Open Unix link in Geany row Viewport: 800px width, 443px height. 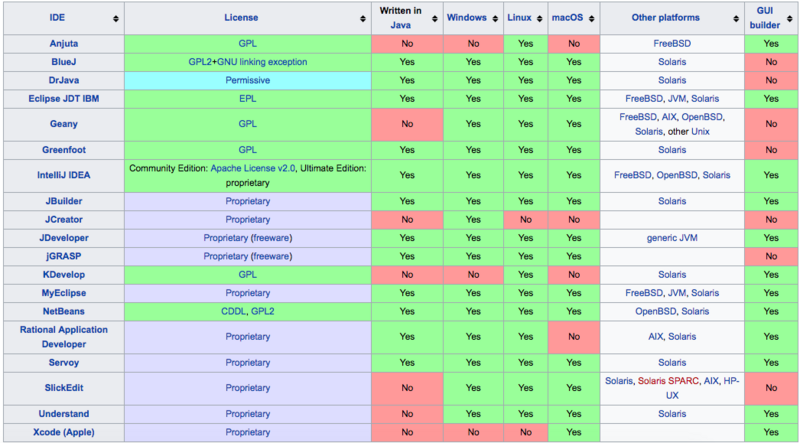(x=700, y=131)
